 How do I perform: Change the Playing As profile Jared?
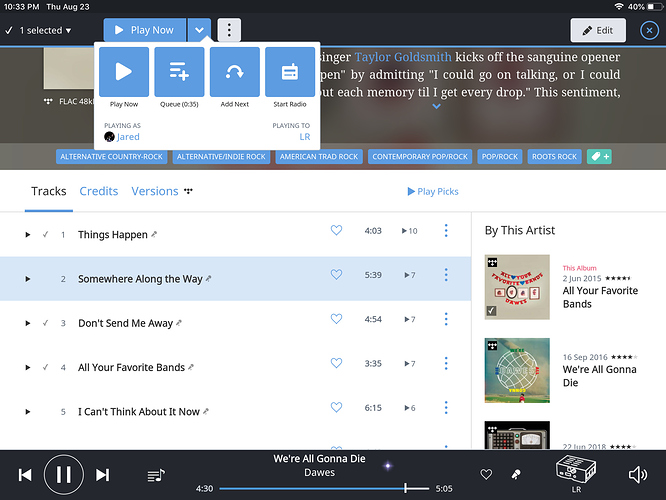coord(122,137)
